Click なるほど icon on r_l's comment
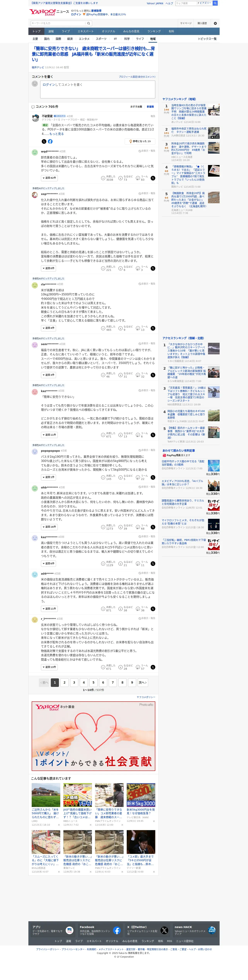248x980 pixels. [x=120, y=667]
